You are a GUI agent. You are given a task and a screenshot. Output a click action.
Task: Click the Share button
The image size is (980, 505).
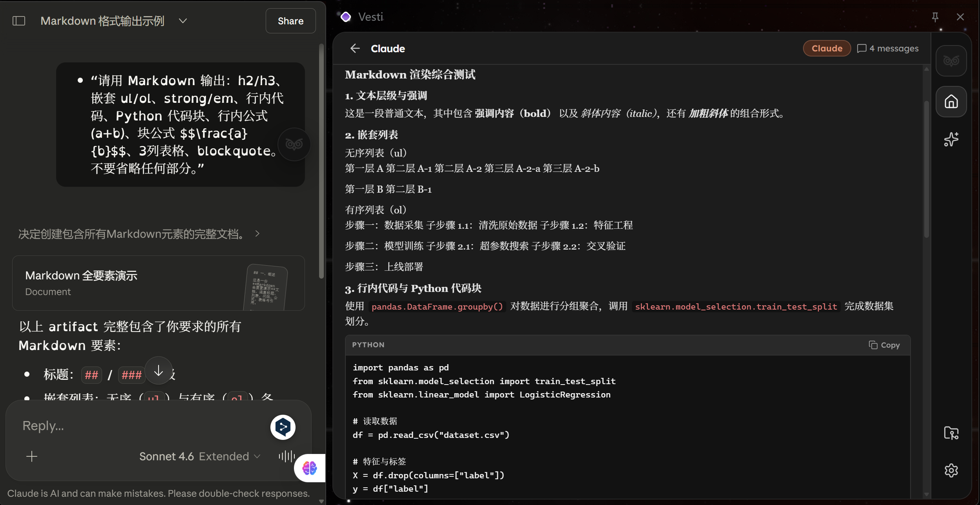[290, 21]
